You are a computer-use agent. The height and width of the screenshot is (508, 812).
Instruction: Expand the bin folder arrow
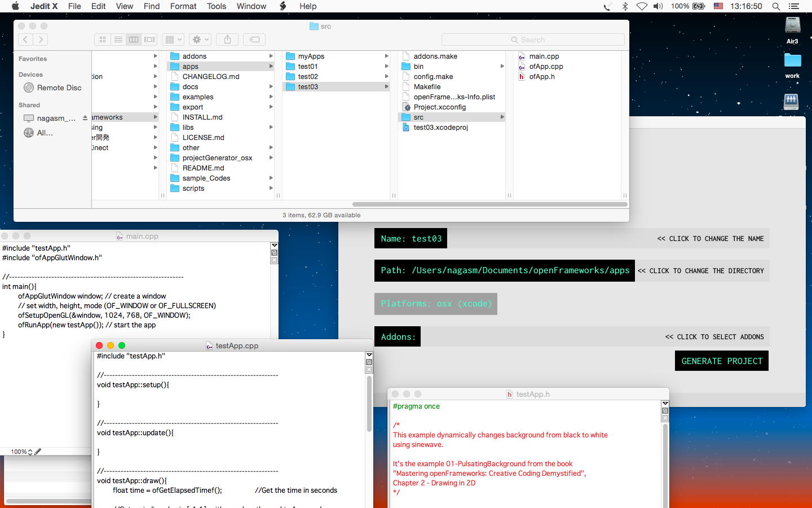(502, 67)
